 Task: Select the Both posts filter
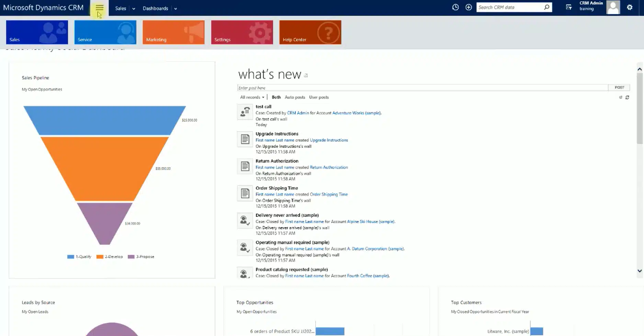click(x=276, y=97)
